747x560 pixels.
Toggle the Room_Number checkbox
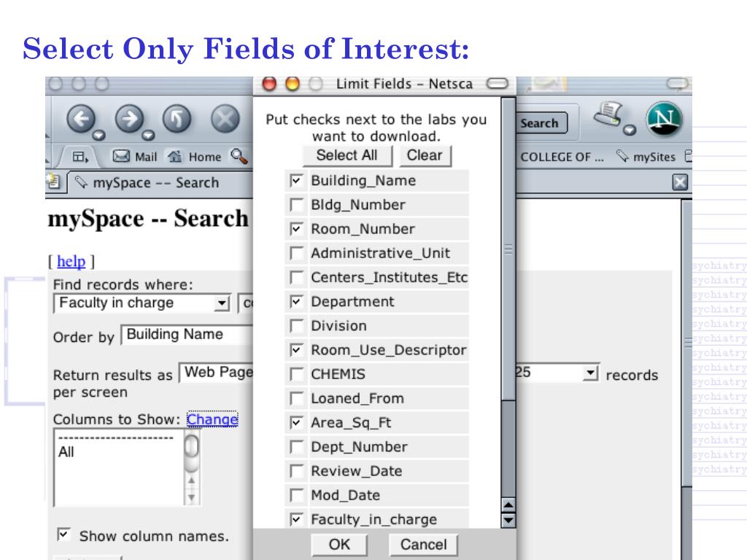click(296, 229)
